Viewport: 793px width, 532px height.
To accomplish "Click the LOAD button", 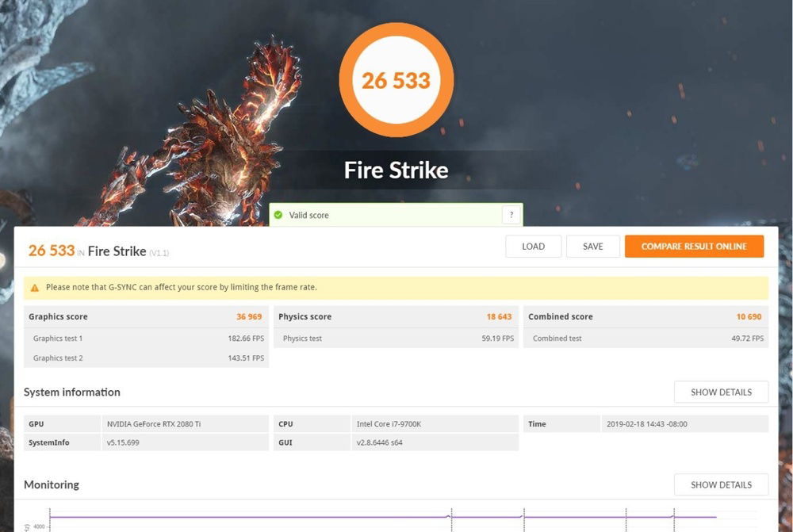I will [533, 246].
